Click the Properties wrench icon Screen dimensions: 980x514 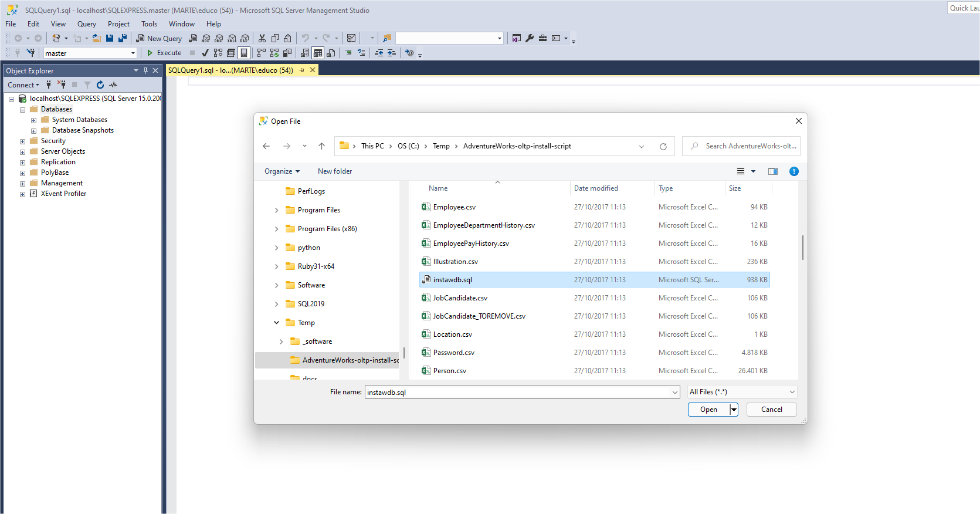click(530, 38)
